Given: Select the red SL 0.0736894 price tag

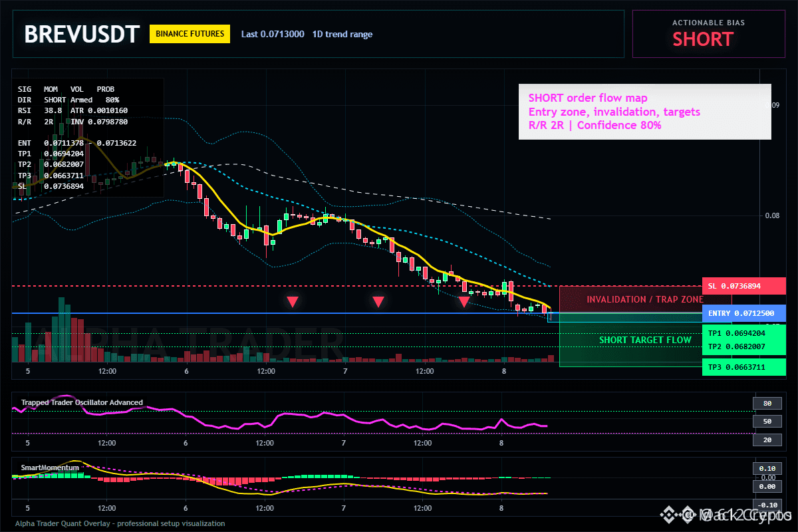Looking at the screenshot, I should [744, 286].
